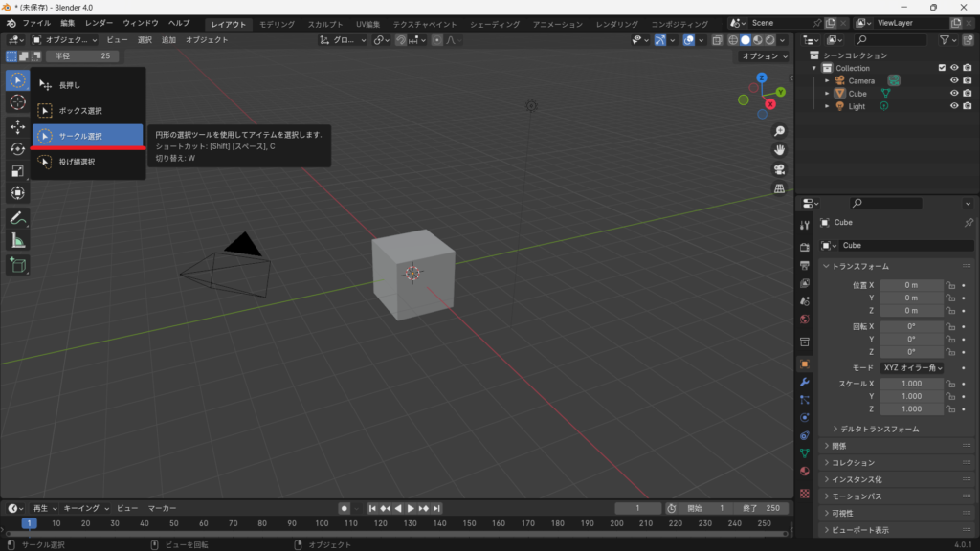Switch orthographic/perspective grid icon

pyautogui.click(x=779, y=188)
